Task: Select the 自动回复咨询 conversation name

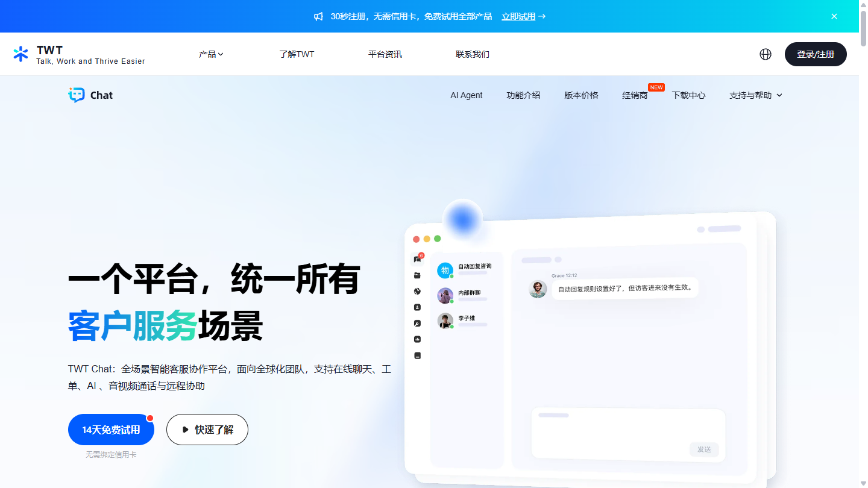Action: pyautogui.click(x=475, y=266)
